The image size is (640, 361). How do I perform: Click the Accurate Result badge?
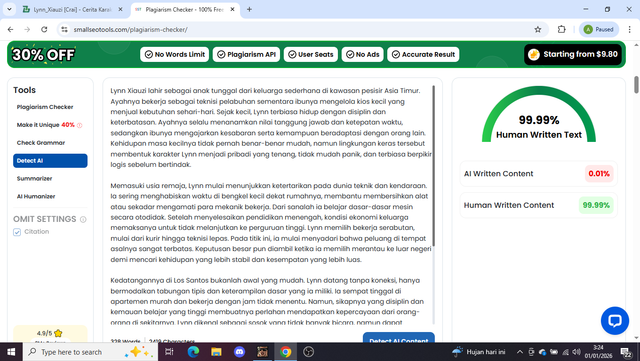click(423, 54)
